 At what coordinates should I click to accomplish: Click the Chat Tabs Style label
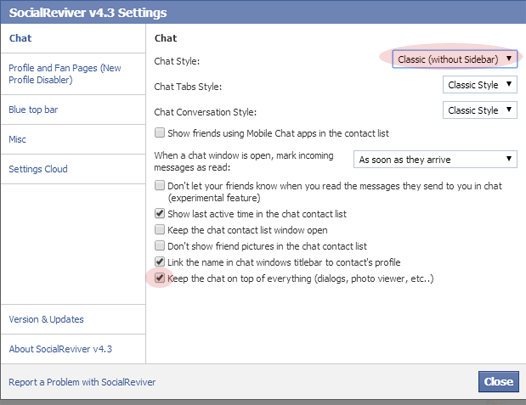(x=188, y=87)
